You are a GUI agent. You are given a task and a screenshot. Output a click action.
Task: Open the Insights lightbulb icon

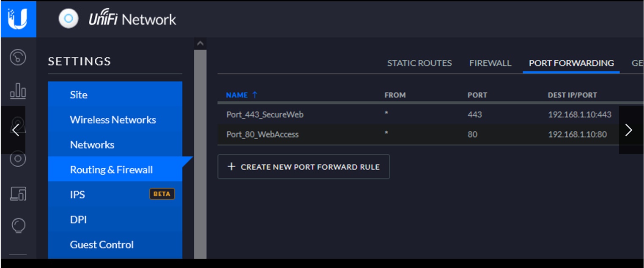pyautogui.click(x=18, y=226)
